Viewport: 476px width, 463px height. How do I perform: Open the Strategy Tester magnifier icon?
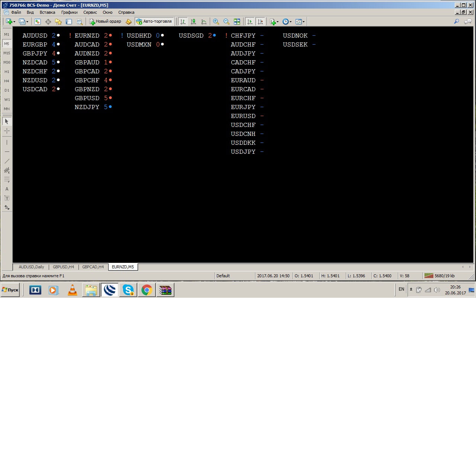[x=79, y=22]
